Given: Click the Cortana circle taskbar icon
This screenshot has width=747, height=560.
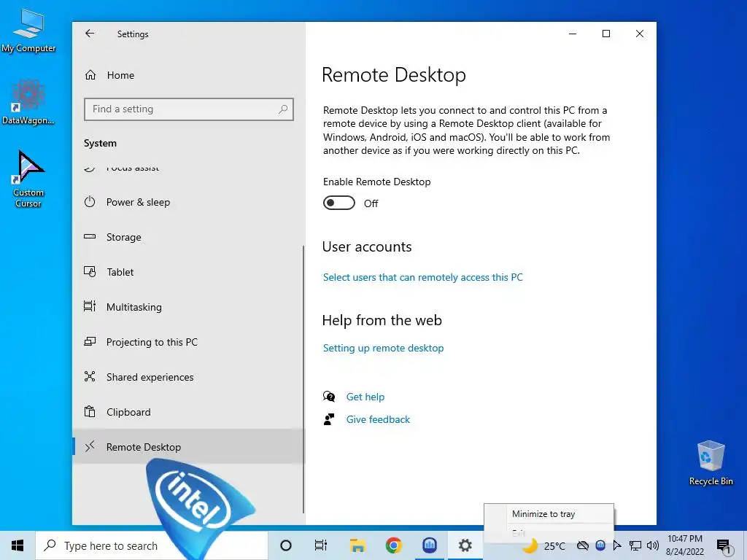Looking at the screenshot, I should [x=286, y=545].
